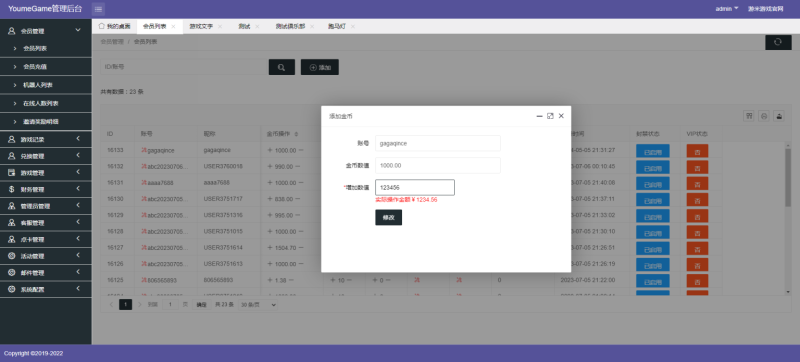Click the 修改 submit button in dialog
800x362 pixels.
388,217
